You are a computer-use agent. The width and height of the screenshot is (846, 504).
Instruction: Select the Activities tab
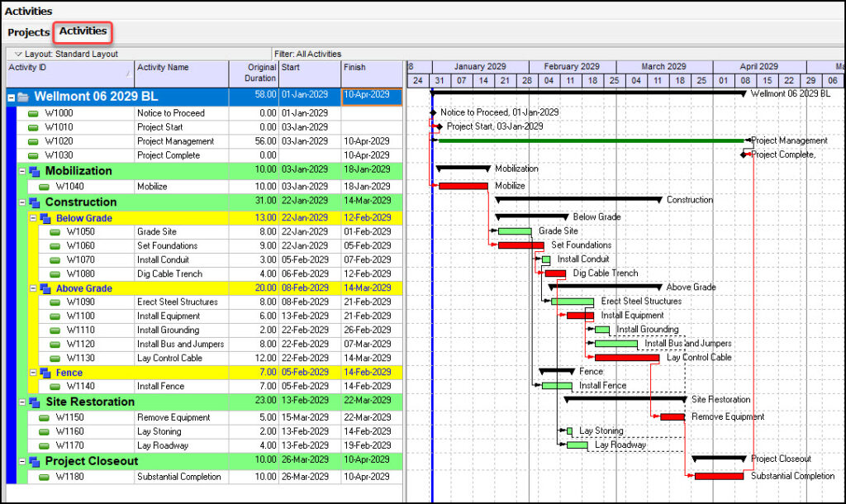coord(83,31)
